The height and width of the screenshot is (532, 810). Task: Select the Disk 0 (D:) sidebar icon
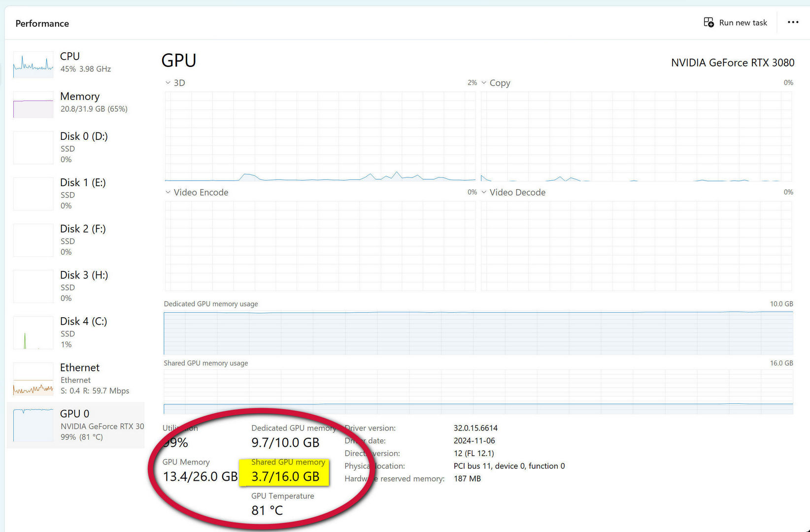click(x=33, y=147)
